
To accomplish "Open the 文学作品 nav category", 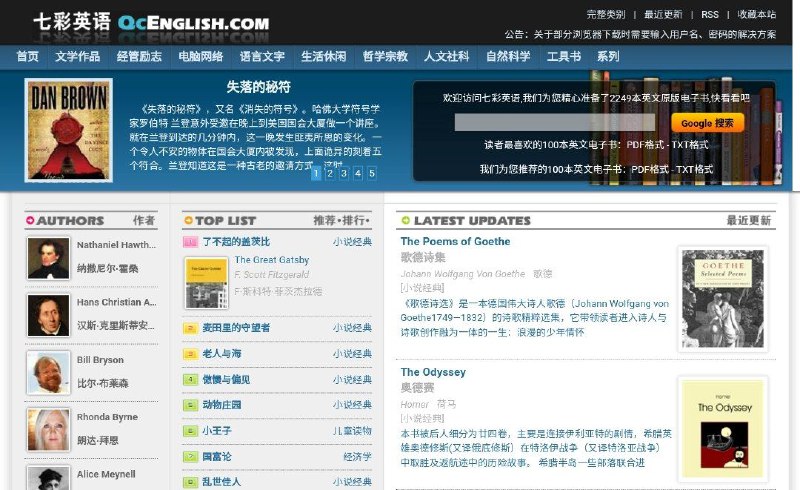I will pyautogui.click(x=78, y=57).
